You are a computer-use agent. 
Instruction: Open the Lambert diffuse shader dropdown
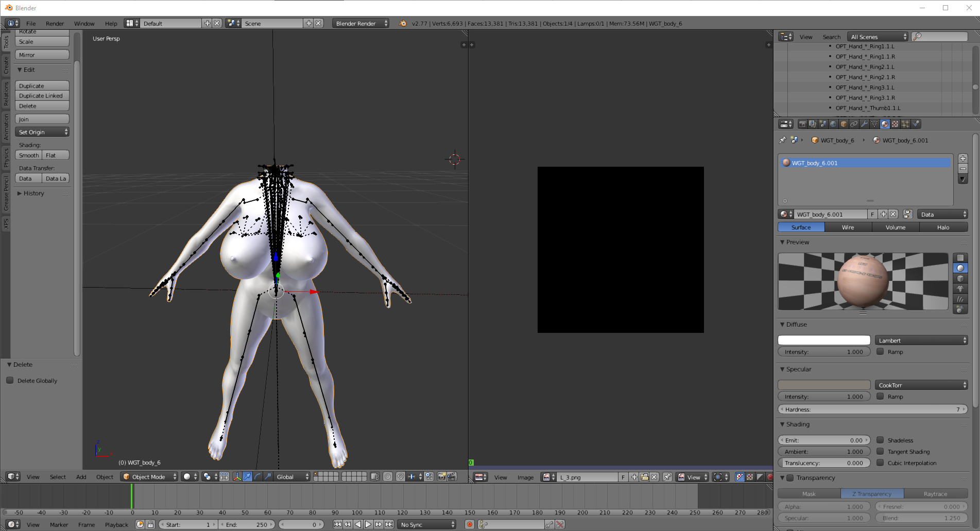pyautogui.click(x=921, y=341)
